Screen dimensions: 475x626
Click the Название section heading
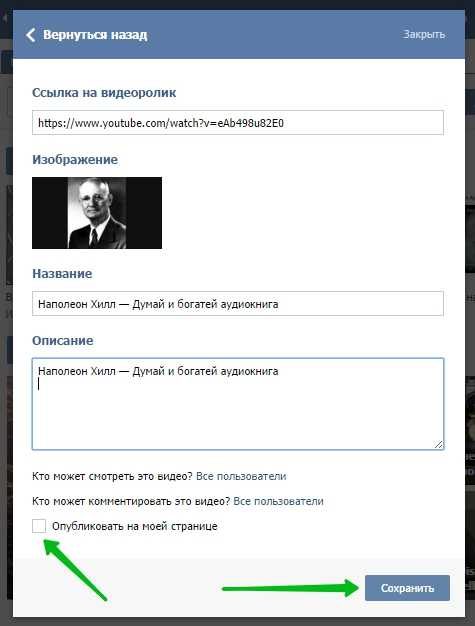coord(62,273)
